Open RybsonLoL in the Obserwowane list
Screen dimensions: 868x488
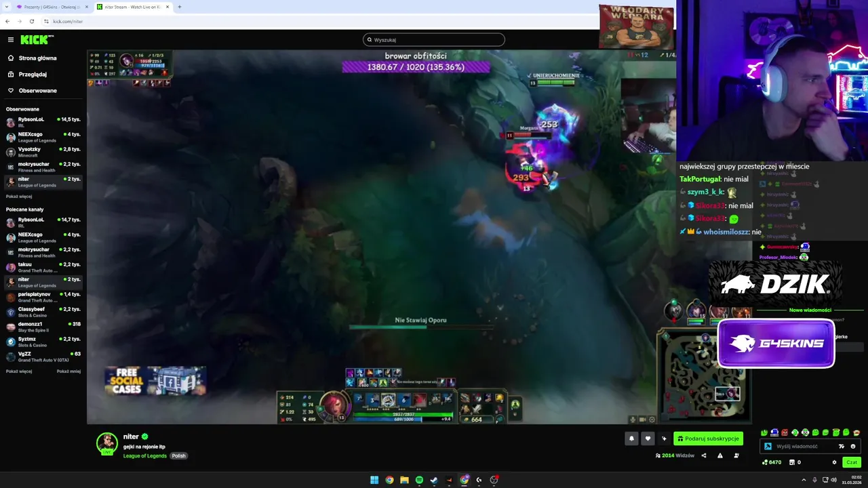tap(43, 122)
